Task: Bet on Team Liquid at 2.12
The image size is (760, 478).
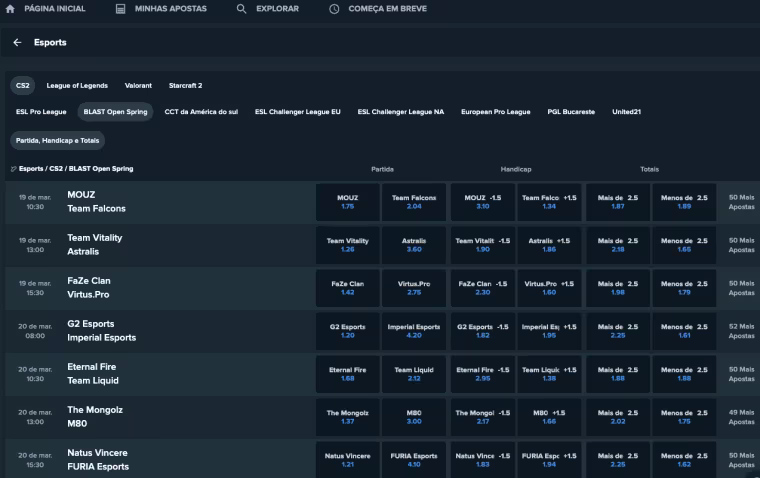Action: [414, 374]
